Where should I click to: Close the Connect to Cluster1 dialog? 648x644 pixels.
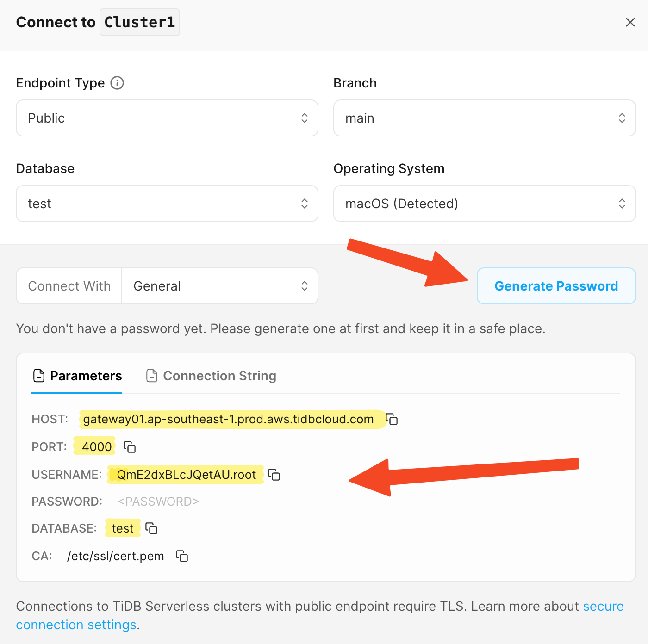coord(630,22)
